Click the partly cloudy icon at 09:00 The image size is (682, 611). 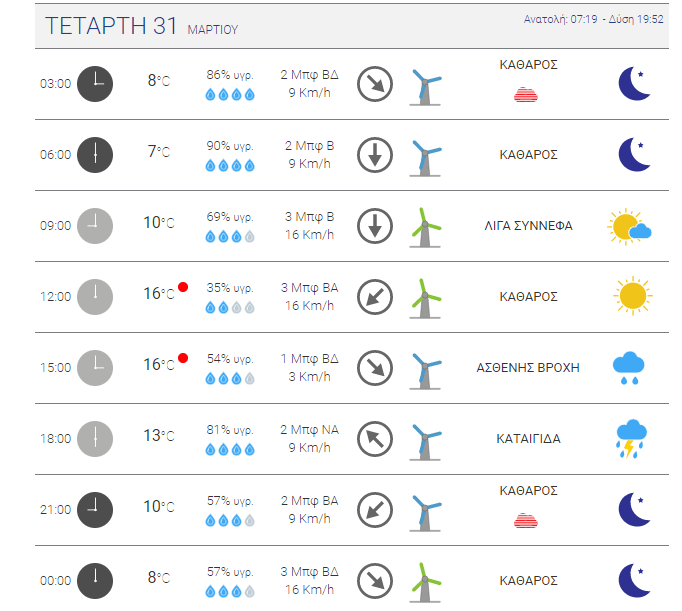point(629,227)
